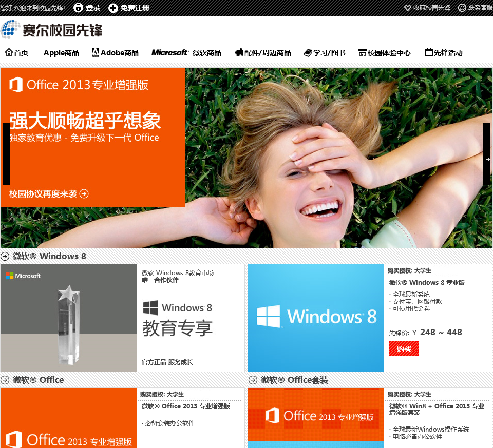This screenshot has width=493, height=448.
Task: Open the Microsoft 微软商品 menu item
Action: tap(186, 53)
